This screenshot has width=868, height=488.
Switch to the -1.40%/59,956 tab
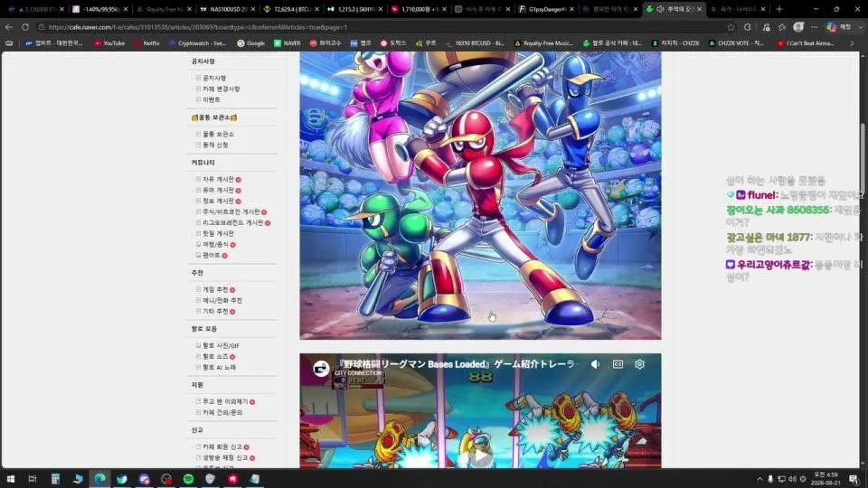click(x=99, y=9)
